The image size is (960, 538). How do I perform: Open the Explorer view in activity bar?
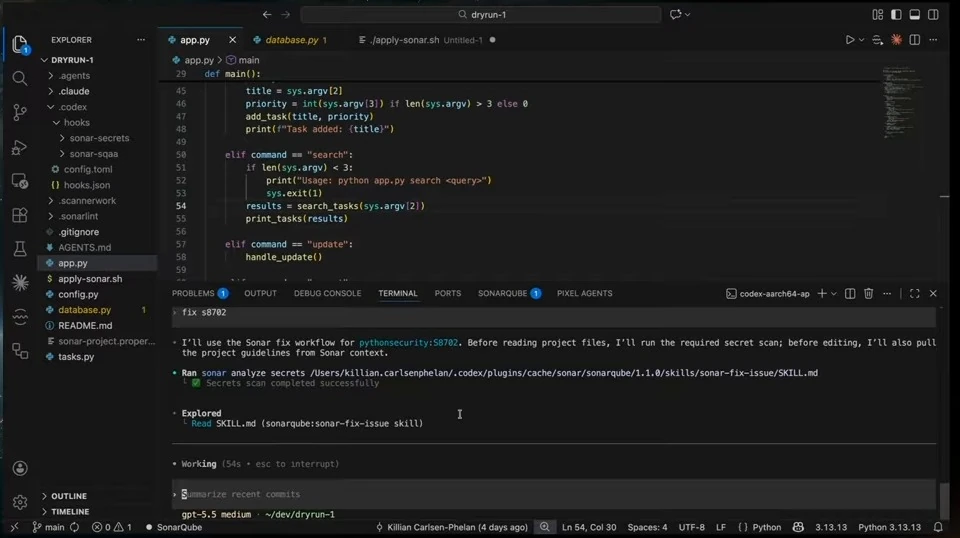[x=20, y=44]
